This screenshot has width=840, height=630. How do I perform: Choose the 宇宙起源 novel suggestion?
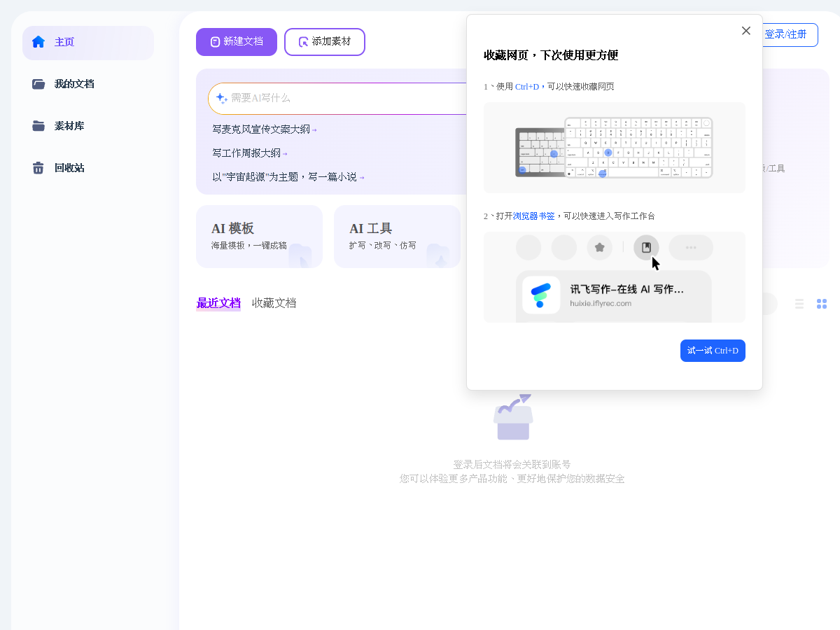point(288,177)
